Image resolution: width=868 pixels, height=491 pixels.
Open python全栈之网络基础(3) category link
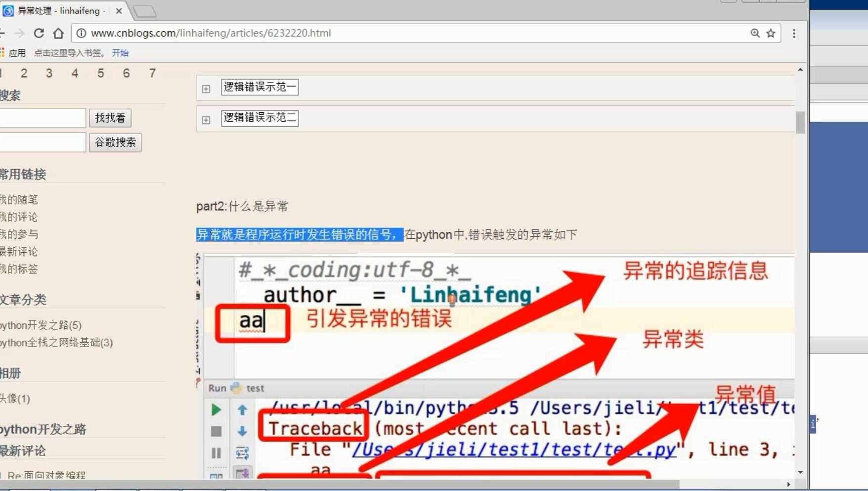56,342
